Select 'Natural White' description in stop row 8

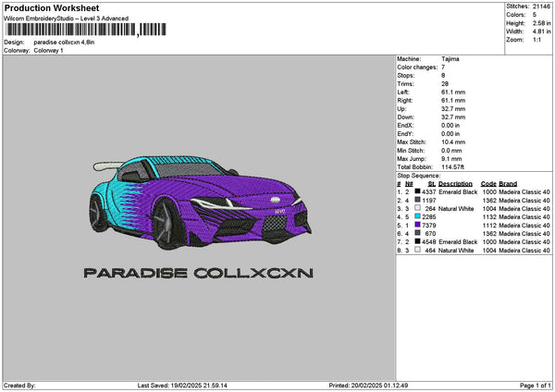[x=456, y=251]
